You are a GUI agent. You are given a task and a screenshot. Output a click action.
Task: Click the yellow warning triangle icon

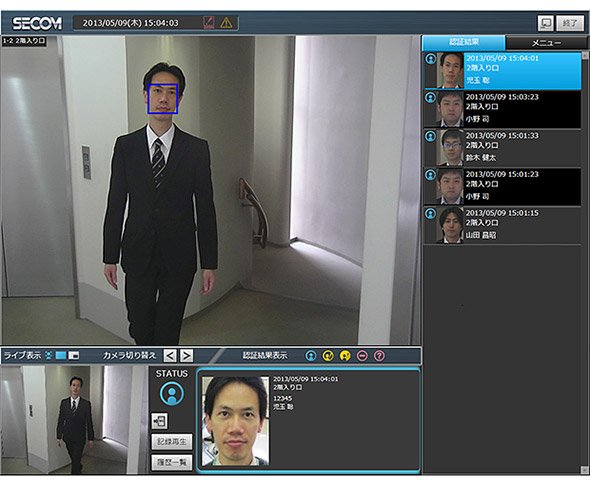click(226, 23)
